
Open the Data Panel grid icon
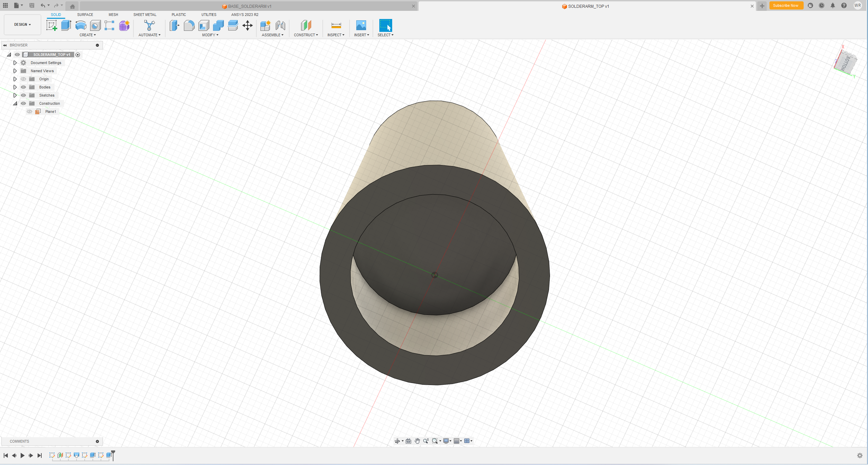coord(5,5)
